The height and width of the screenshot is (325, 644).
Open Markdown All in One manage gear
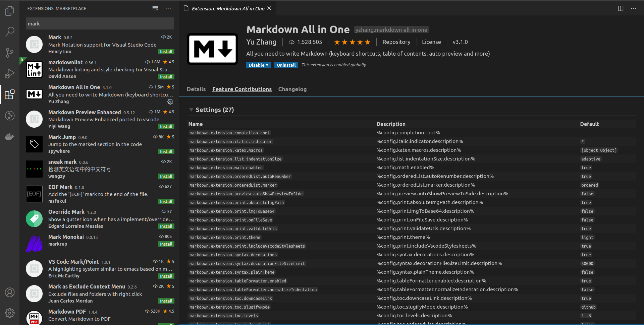pyautogui.click(x=170, y=102)
